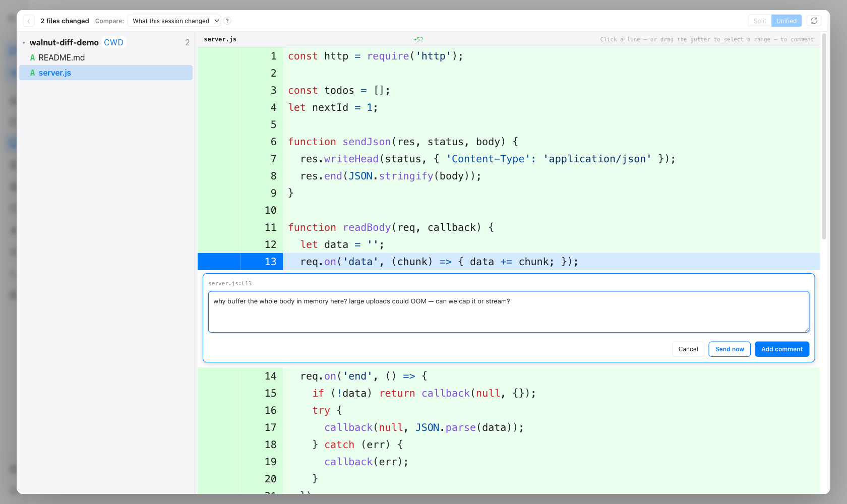This screenshot has width=847, height=504.
Task: Click the vertical scrollbar of the diff
Action: (824, 136)
